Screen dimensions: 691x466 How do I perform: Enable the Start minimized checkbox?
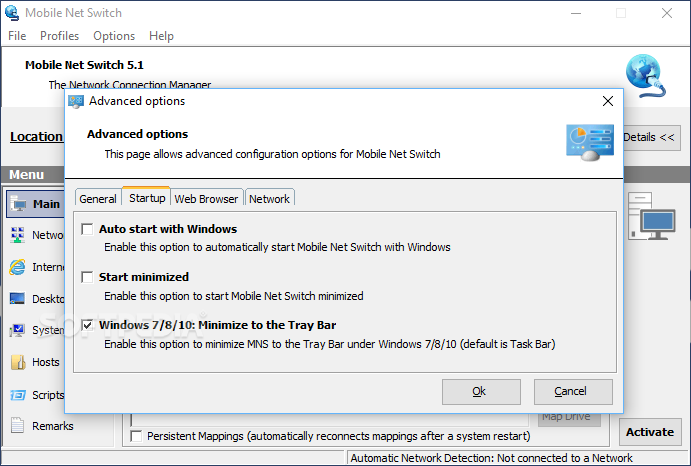pyautogui.click(x=87, y=277)
